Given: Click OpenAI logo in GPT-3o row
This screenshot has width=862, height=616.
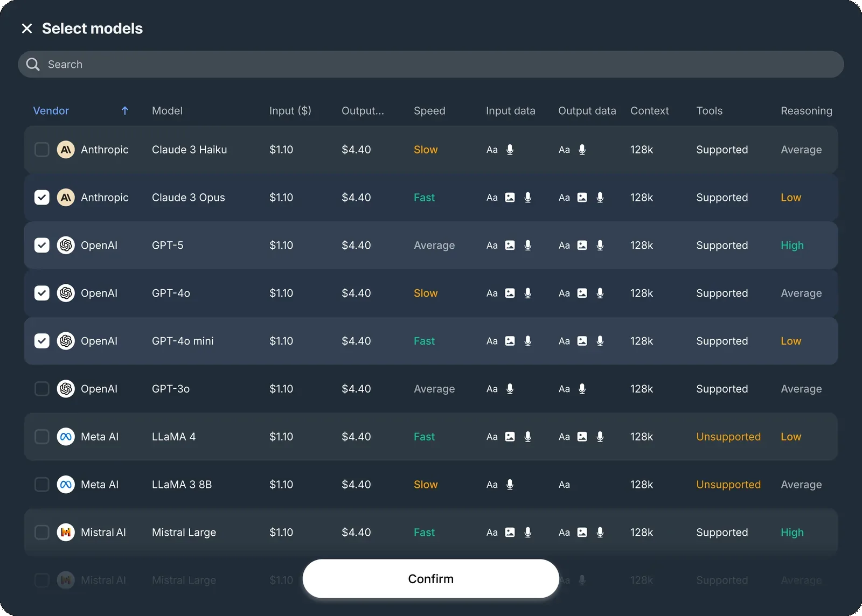Looking at the screenshot, I should [x=66, y=389].
